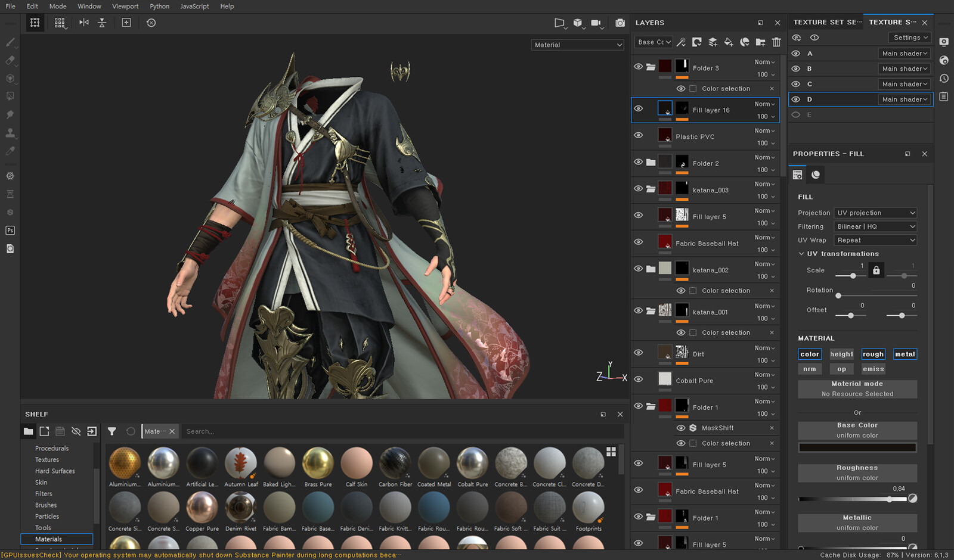Expand the UV Wrap Repeat dropdown

coord(875,240)
